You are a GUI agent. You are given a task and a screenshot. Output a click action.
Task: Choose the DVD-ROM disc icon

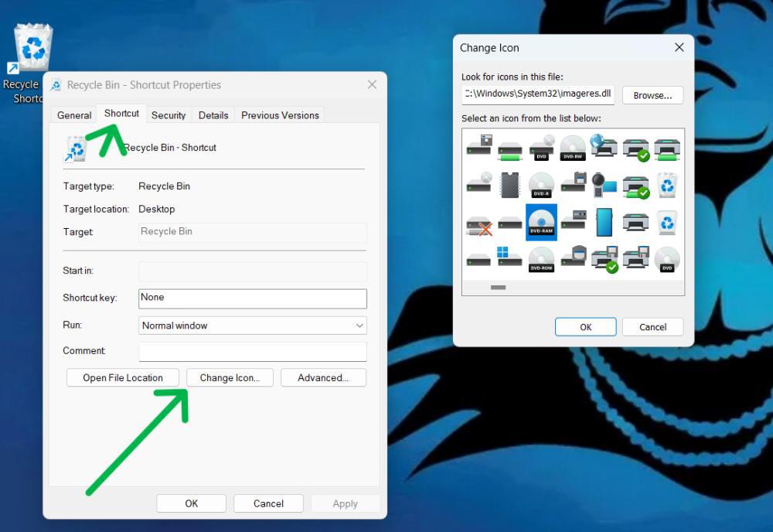(541, 257)
